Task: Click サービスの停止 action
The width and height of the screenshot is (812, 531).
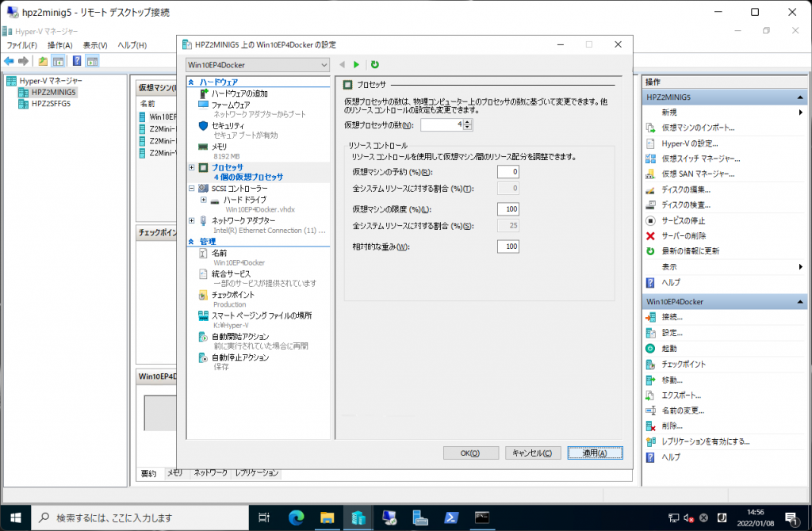Action: point(683,220)
